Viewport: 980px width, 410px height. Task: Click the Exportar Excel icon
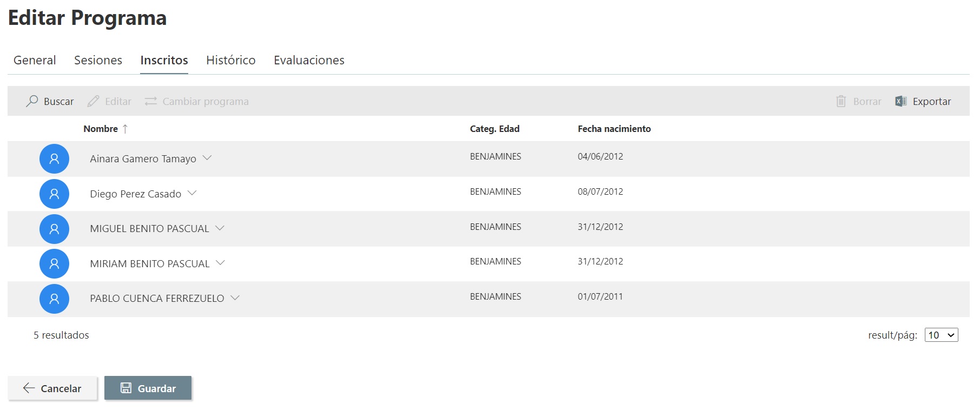point(900,101)
